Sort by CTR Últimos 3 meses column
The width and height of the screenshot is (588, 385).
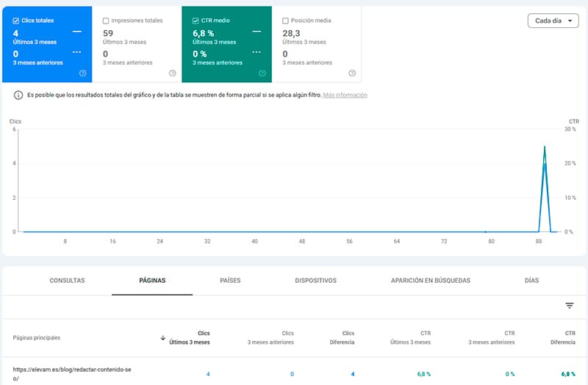point(410,338)
